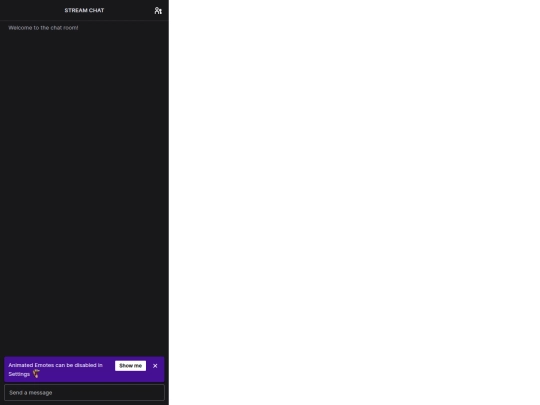Click the word Settings in purple banner
The image size is (540, 405).
[19, 374]
